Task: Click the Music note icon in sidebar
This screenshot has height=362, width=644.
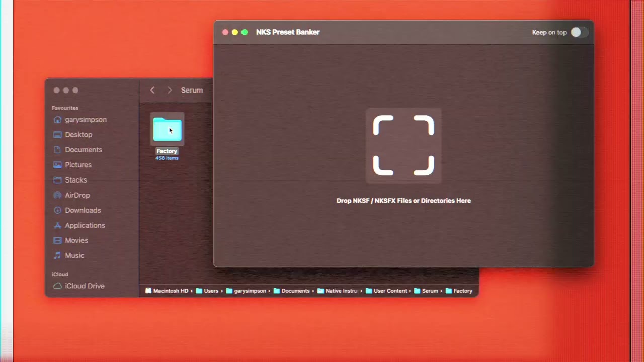Action: point(57,255)
